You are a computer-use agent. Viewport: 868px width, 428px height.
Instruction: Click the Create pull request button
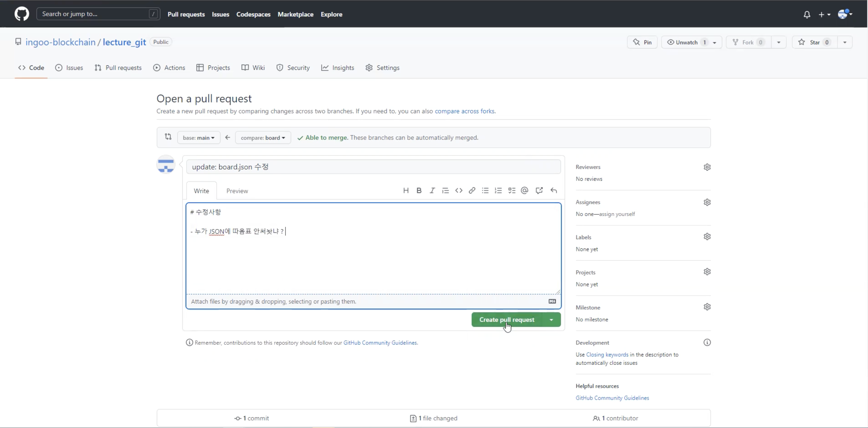[x=506, y=320]
